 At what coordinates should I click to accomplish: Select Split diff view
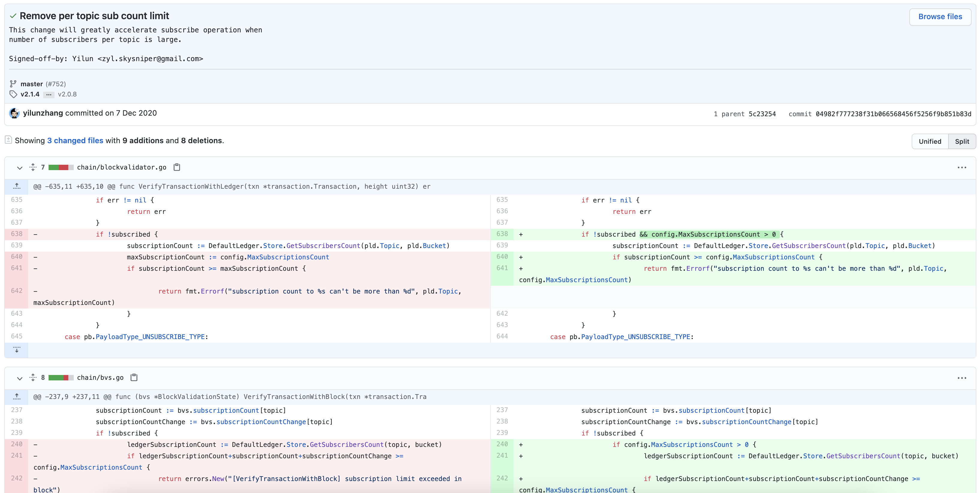click(962, 141)
